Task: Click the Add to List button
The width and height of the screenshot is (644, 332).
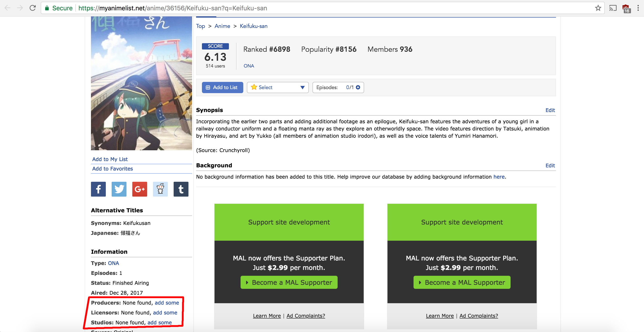Action: pos(222,87)
